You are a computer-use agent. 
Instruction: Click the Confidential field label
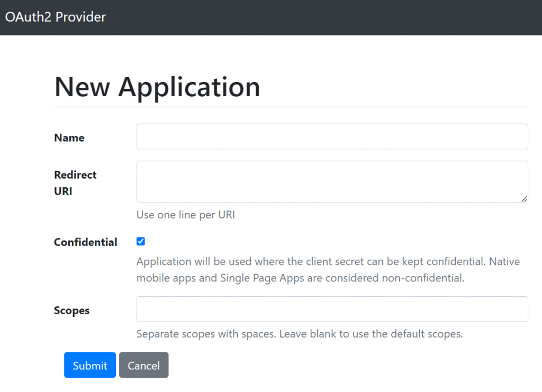(x=86, y=242)
